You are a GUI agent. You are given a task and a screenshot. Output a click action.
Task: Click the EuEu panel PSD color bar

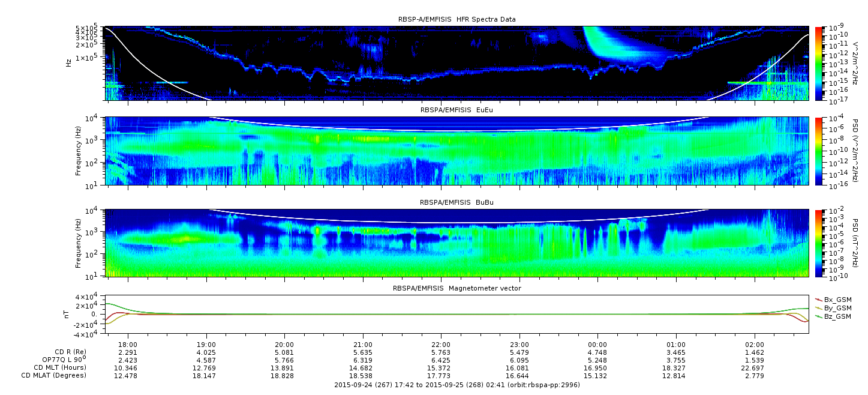coord(818,151)
